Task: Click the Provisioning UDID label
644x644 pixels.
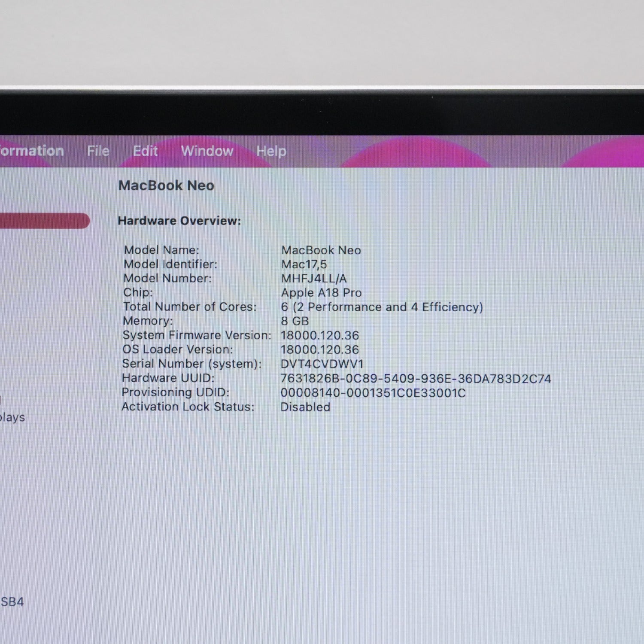Action: pyautogui.click(x=176, y=392)
